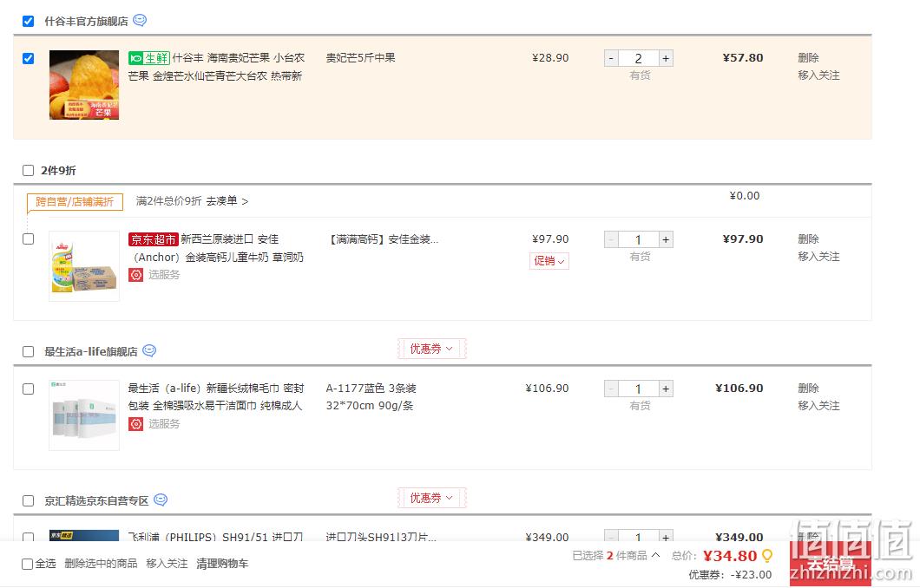This screenshot has height=588, width=920.
Task: Check the 京汇精选京东自营专区 store checkbox
Action: point(28,500)
